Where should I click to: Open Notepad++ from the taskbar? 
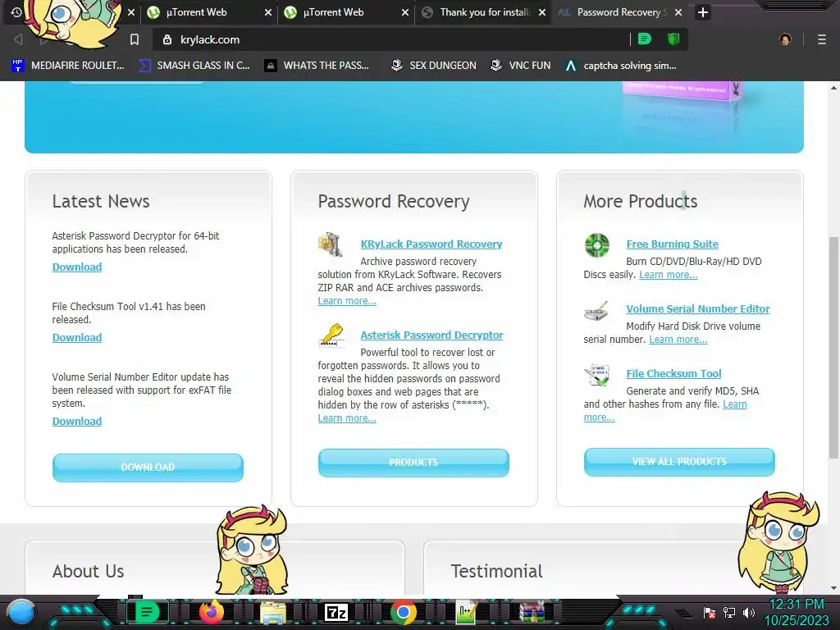click(x=466, y=612)
